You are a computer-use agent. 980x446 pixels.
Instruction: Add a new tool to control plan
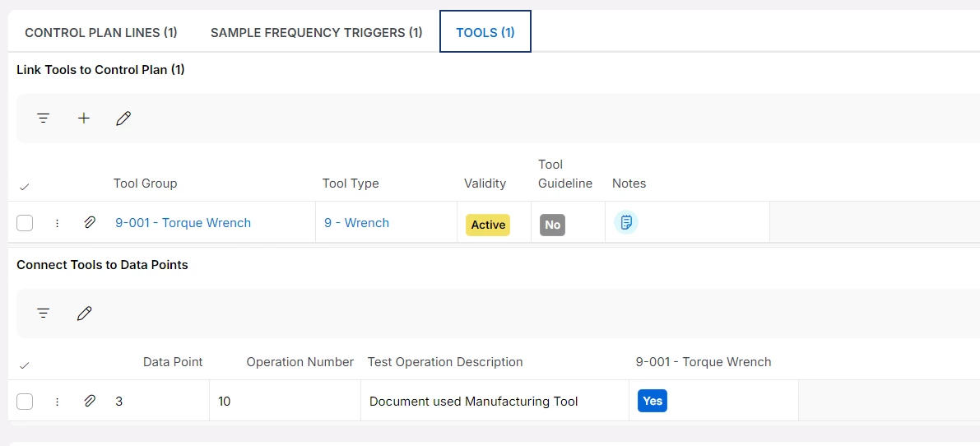coord(84,118)
